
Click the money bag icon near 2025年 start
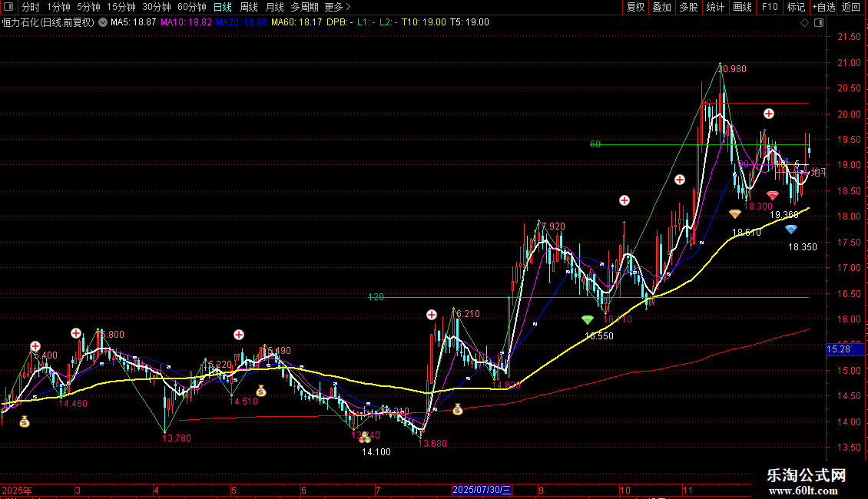click(25, 422)
